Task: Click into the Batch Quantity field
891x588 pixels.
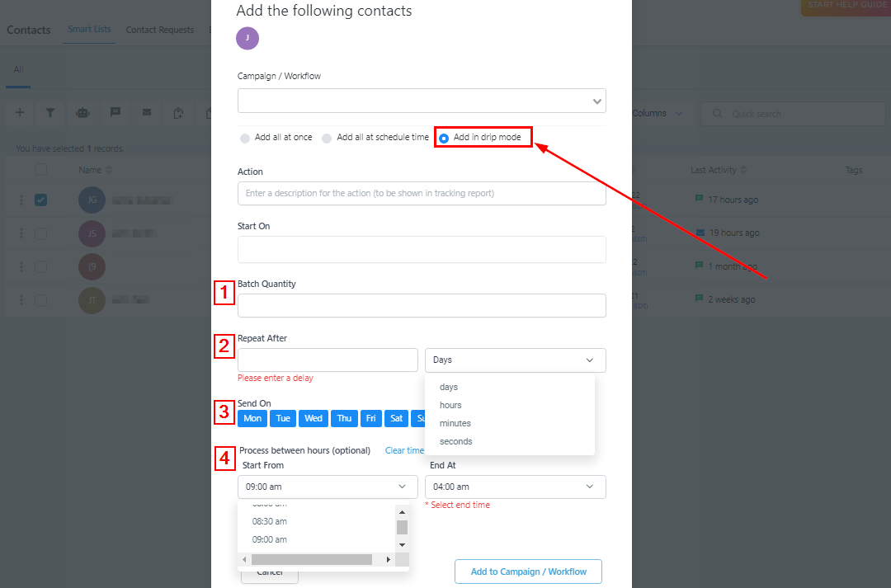Action: coord(422,305)
